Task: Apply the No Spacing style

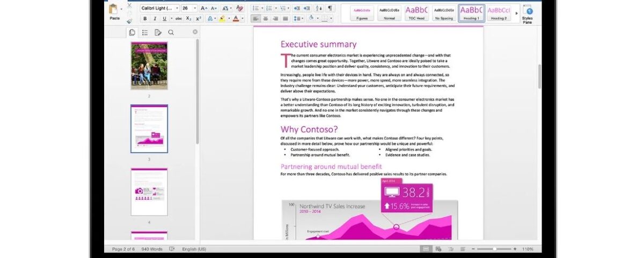Action: (x=444, y=13)
